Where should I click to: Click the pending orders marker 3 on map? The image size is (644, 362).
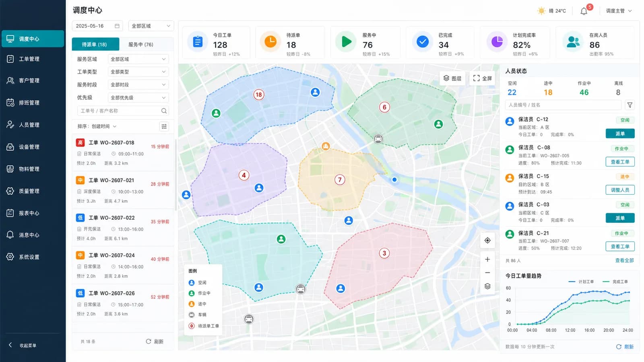[384, 253]
